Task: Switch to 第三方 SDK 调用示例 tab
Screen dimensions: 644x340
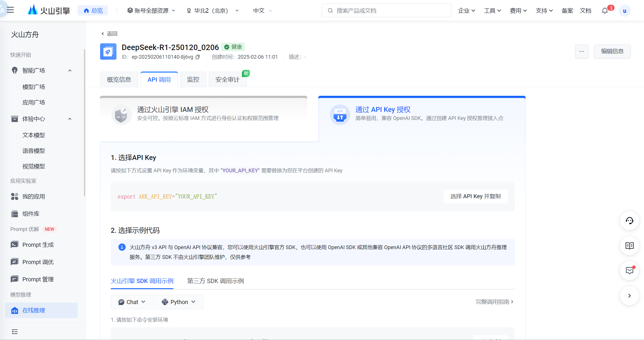Action: pyautogui.click(x=215, y=281)
